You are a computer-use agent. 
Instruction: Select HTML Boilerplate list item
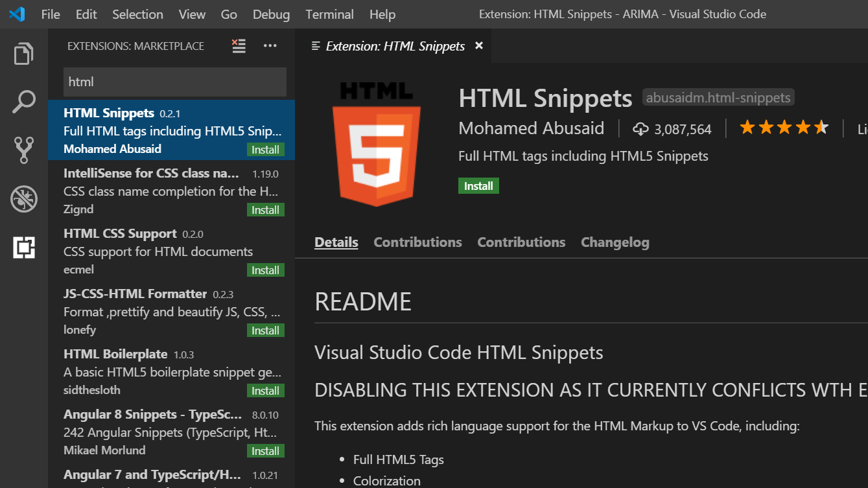click(x=171, y=371)
